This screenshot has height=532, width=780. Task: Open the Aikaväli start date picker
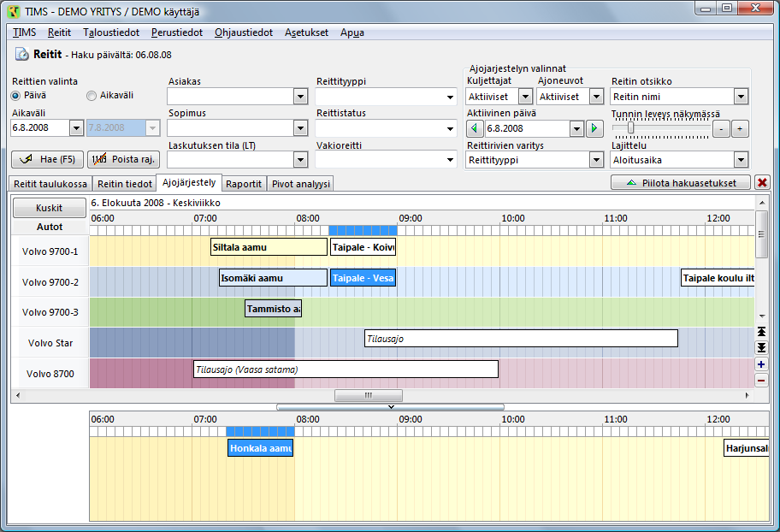[x=76, y=128]
